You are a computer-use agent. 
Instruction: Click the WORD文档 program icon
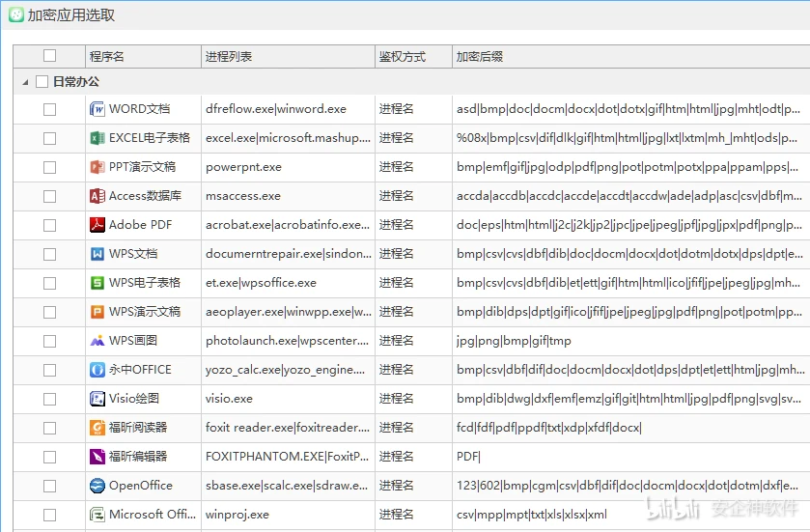coord(98,109)
